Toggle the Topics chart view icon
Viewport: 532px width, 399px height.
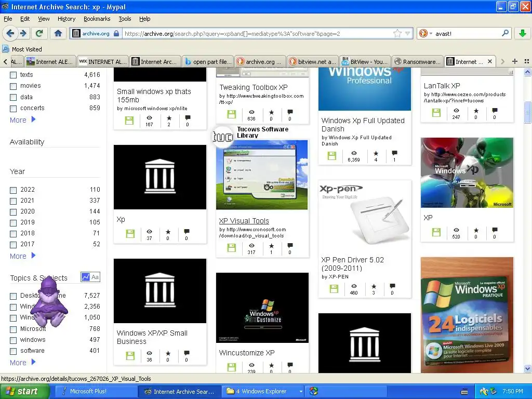85,277
